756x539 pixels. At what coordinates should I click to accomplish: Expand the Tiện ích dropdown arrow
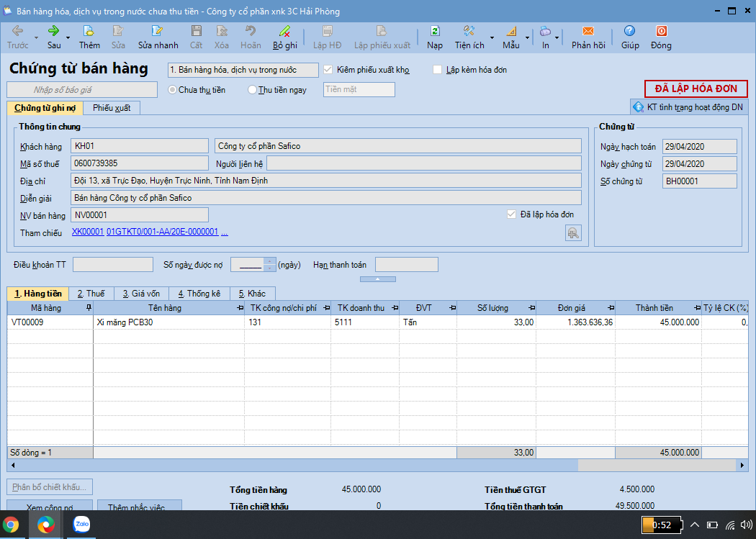click(x=492, y=37)
